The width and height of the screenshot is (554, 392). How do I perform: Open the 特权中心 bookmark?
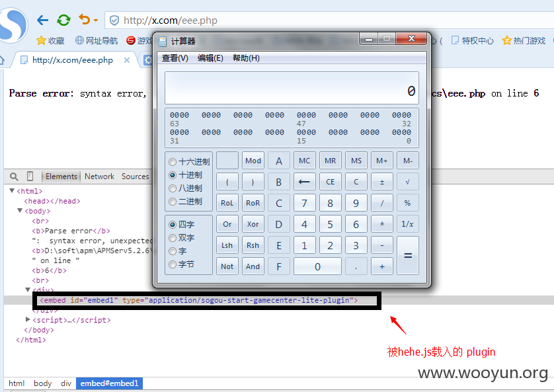pyautogui.click(x=473, y=40)
